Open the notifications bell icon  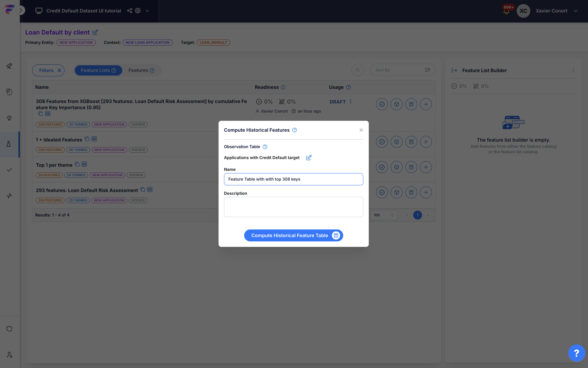pos(506,11)
